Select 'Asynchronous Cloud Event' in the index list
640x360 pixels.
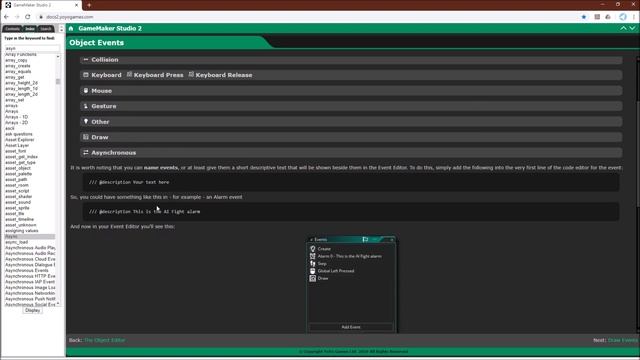[x=30, y=259]
